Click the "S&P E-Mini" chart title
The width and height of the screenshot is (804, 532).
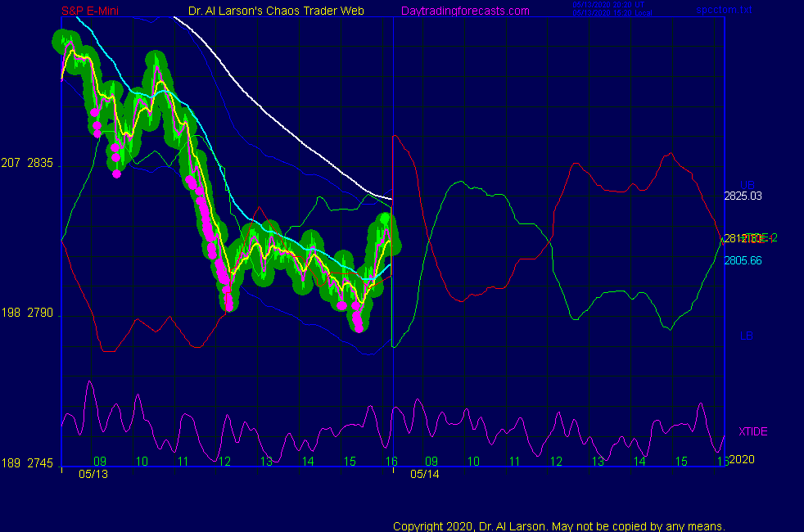coord(90,11)
